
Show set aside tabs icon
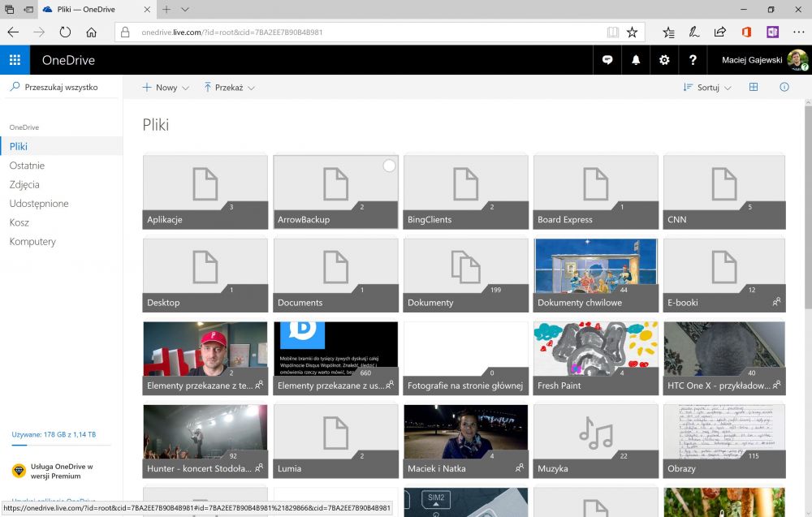point(9,9)
